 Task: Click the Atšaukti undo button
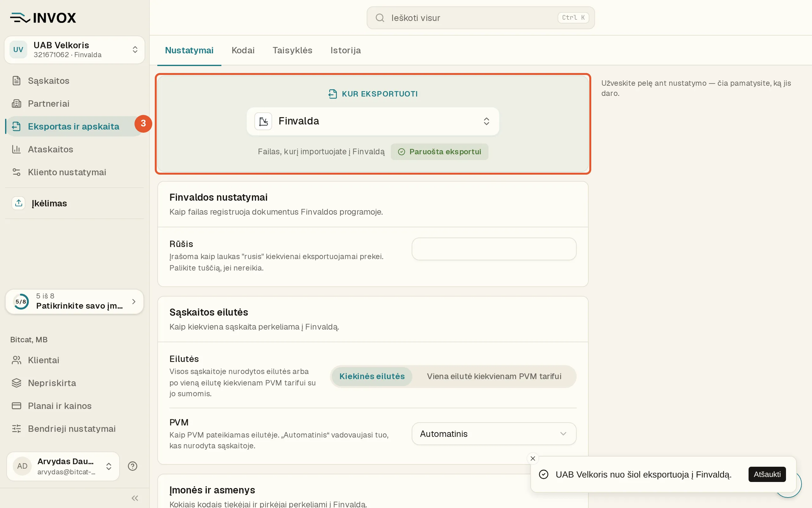pyautogui.click(x=767, y=474)
